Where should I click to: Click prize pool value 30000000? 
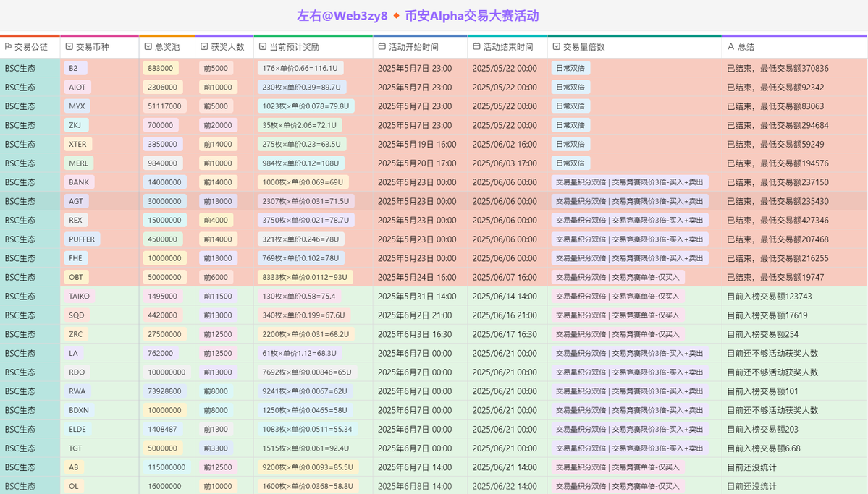(164, 201)
